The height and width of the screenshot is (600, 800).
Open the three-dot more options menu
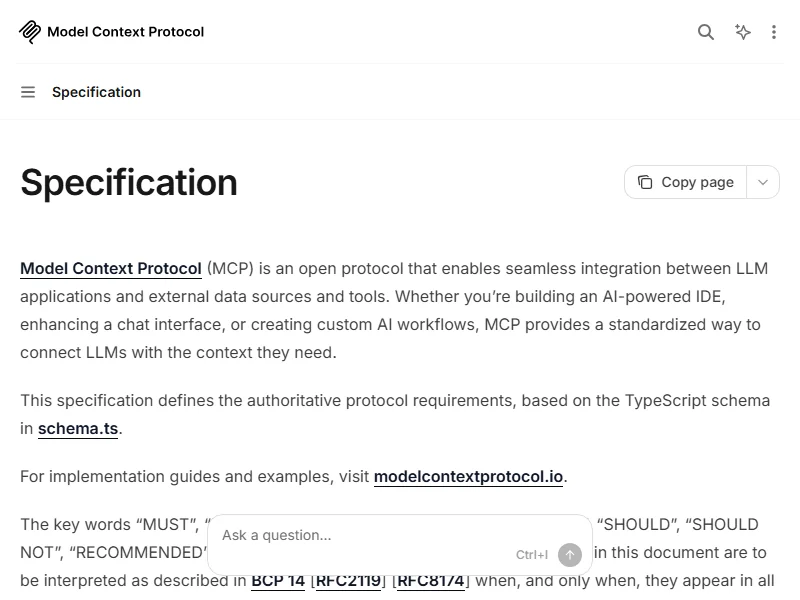pyautogui.click(x=774, y=32)
